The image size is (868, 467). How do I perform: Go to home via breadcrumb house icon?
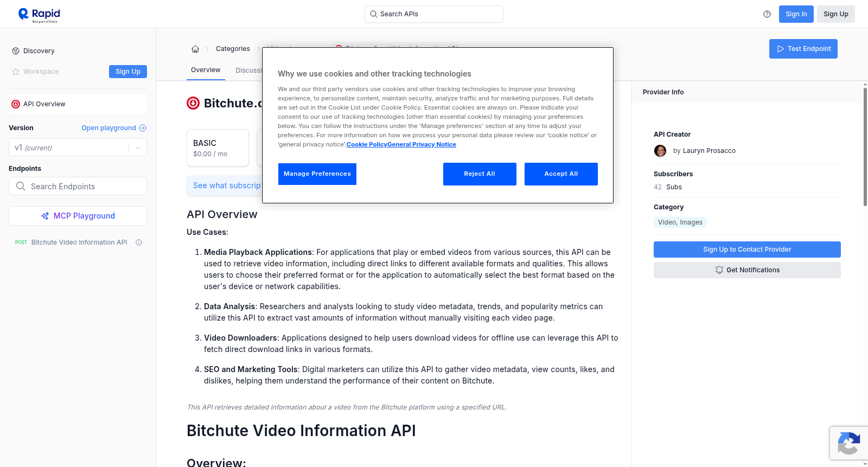195,49
